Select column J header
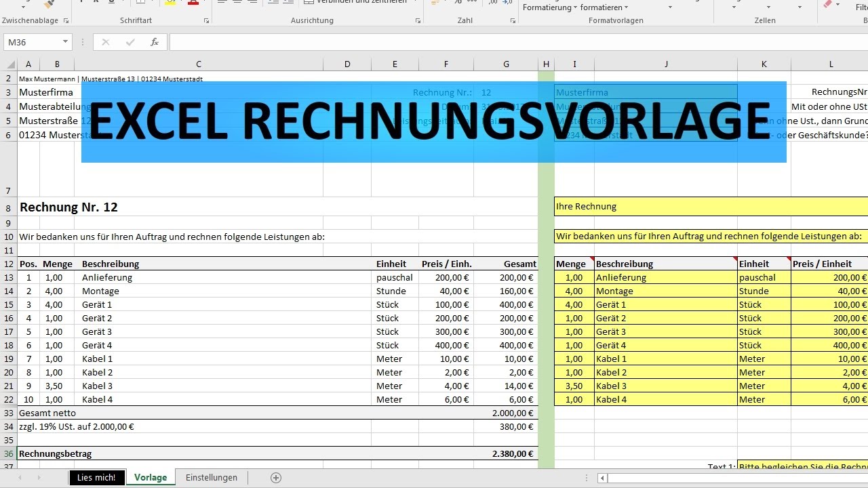 pyautogui.click(x=666, y=64)
